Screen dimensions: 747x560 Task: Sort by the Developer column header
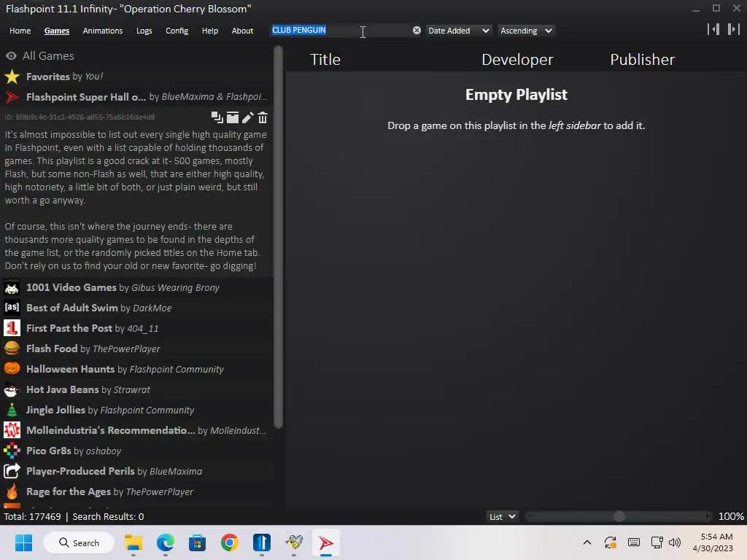[517, 60]
